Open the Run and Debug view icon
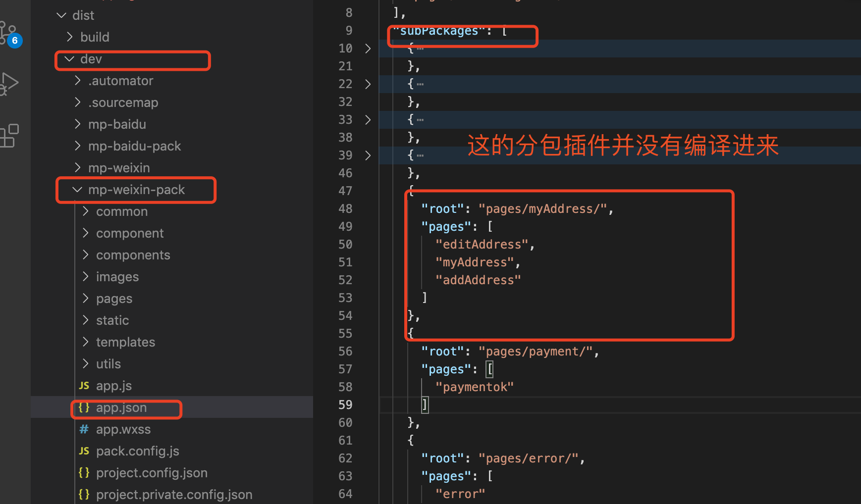The height and width of the screenshot is (504, 861). coord(9,83)
